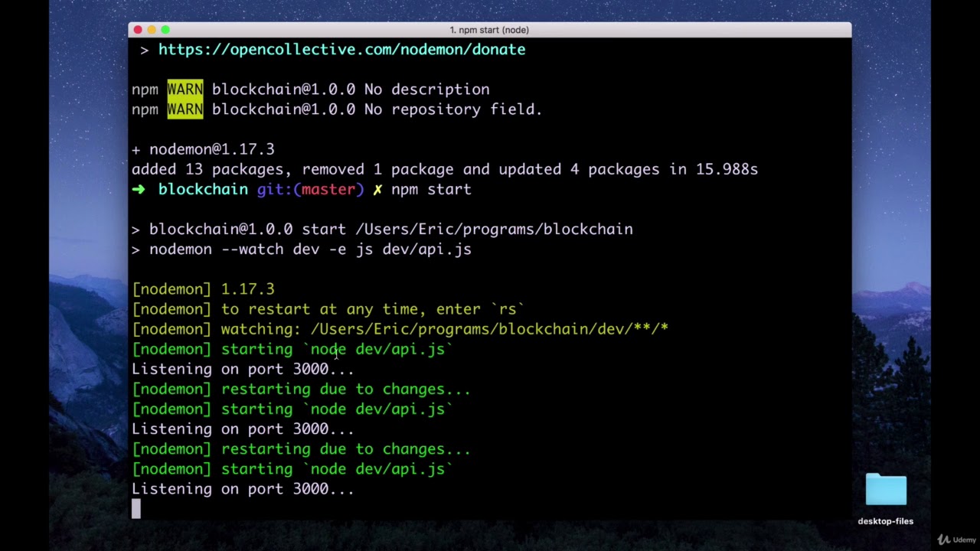980x551 pixels.
Task: Click the first 'restarting due to changes...' line
Action: 302,389
